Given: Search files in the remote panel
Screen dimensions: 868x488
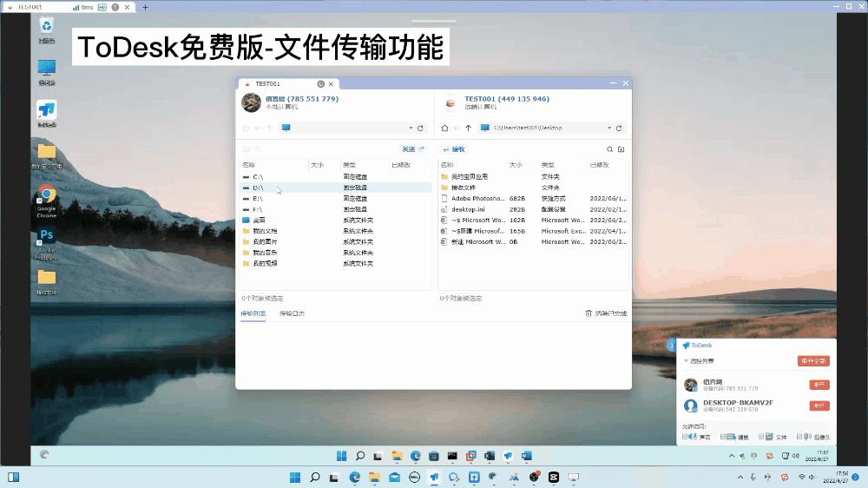Looking at the screenshot, I should (609, 149).
